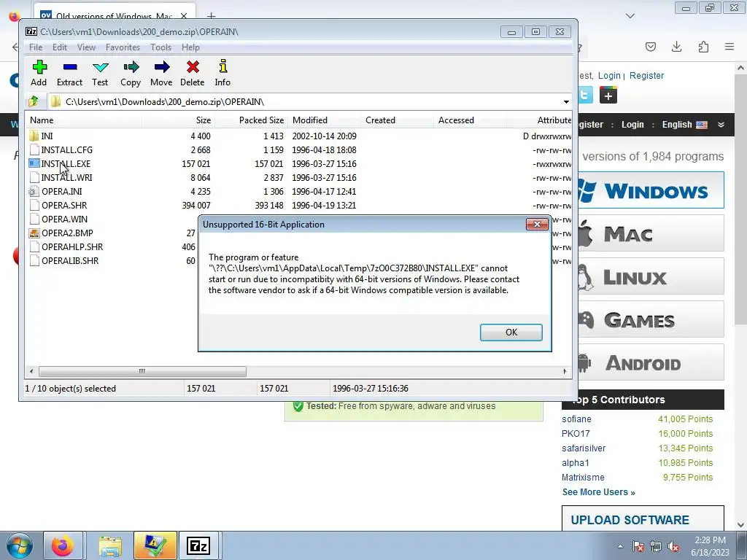Viewport: 747px width, 560px height.
Task: Run the Test archive tool
Action: pos(100,68)
